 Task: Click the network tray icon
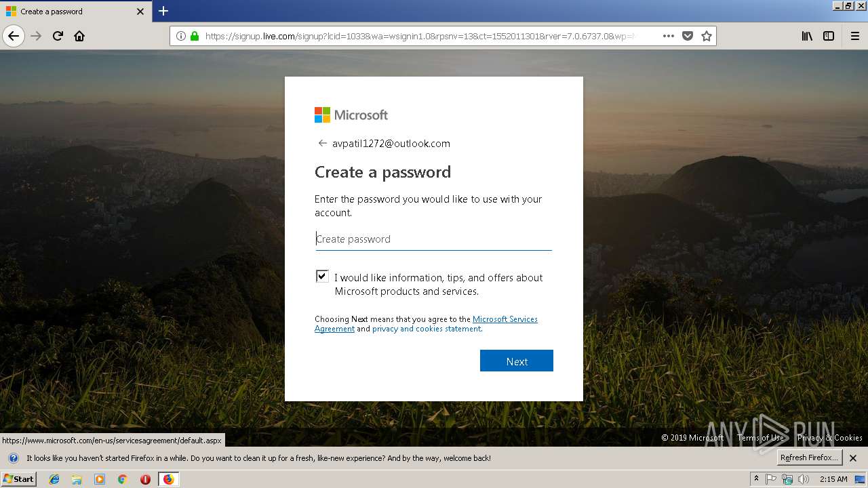pyautogui.click(x=787, y=479)
